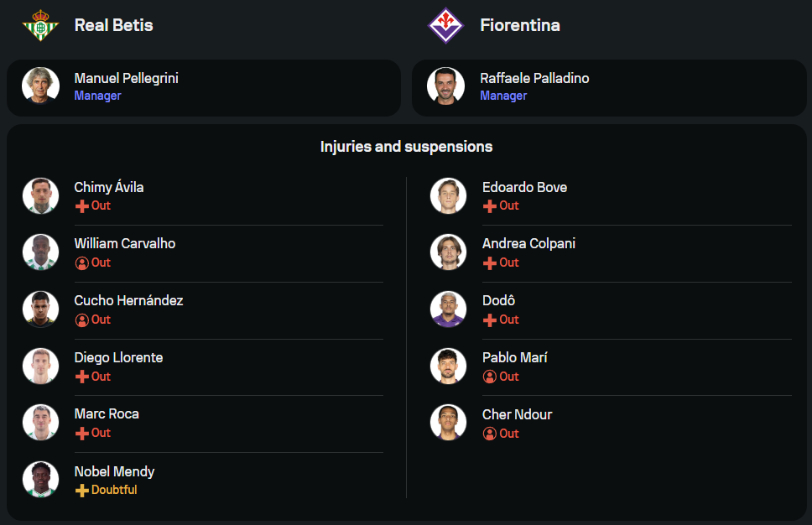
Task: Click Pablo Marí's suspension status icon
Action: pos(490,377)
